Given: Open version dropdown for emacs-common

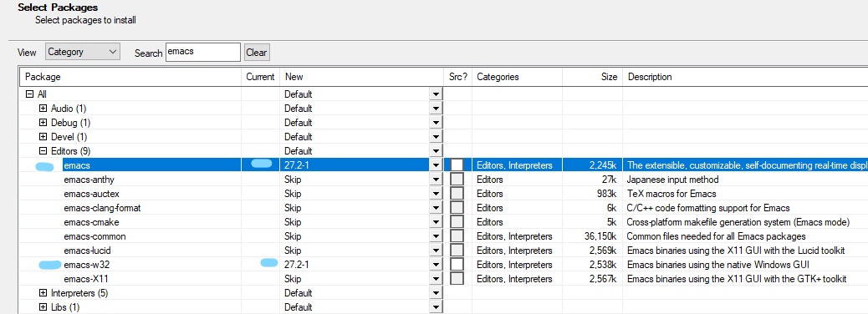Looking at the screenshot, I should (x=437, y=236).
